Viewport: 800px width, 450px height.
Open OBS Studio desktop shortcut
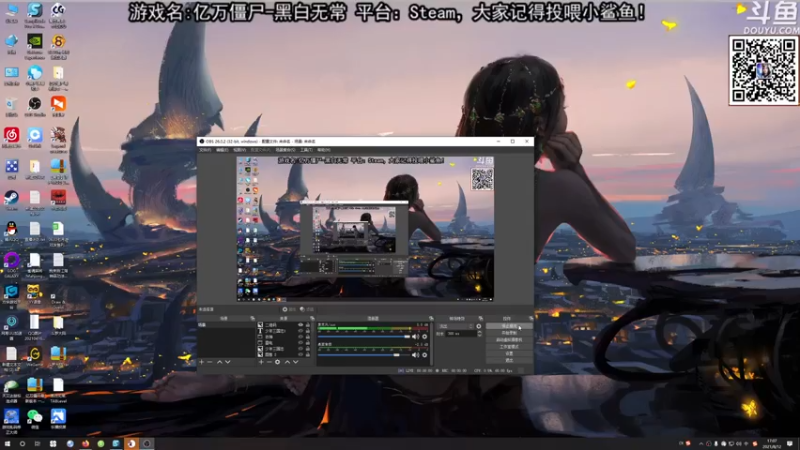pos(35,106)
